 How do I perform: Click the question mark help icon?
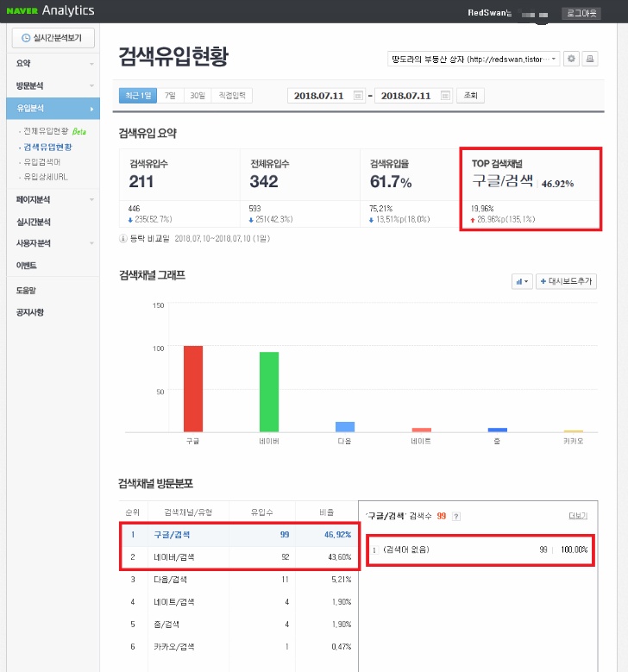[x=456, y=517]
